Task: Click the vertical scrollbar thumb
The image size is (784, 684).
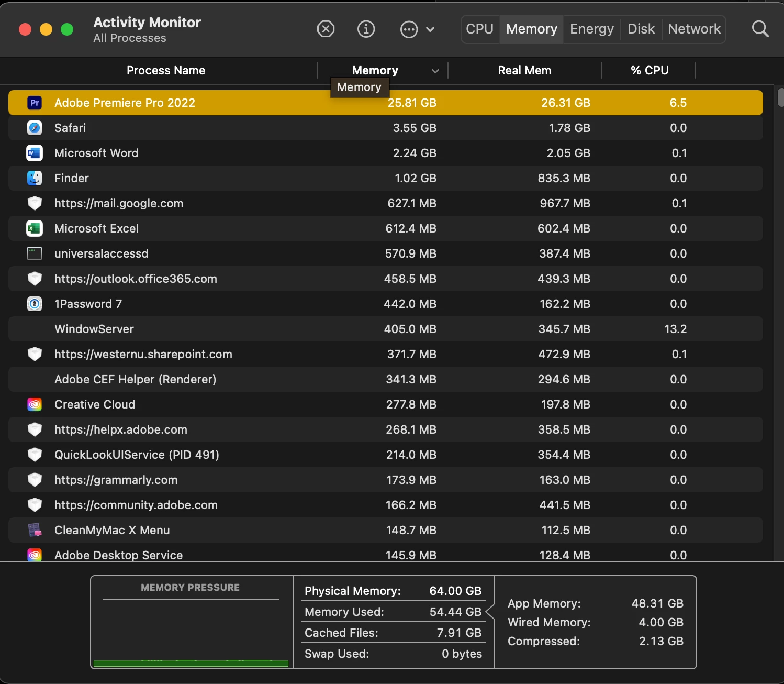Action: pos(781,98)
